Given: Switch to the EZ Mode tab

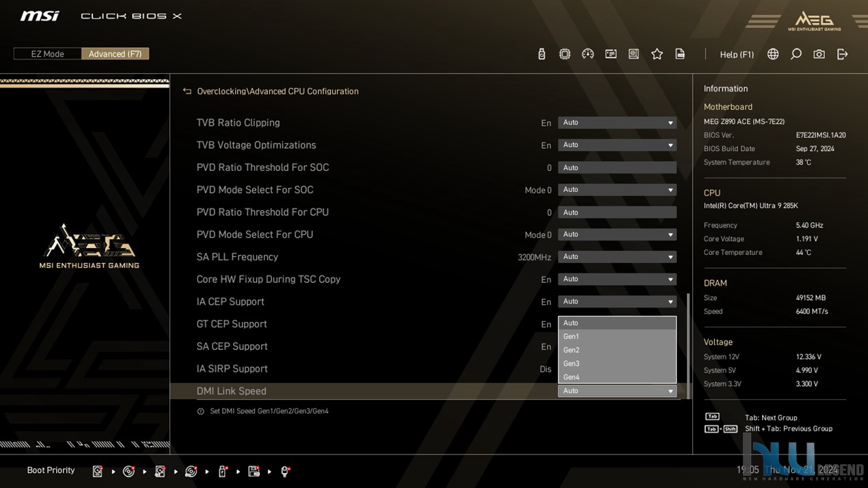Looking at the screenshot, I should click(x=47, y=54).
